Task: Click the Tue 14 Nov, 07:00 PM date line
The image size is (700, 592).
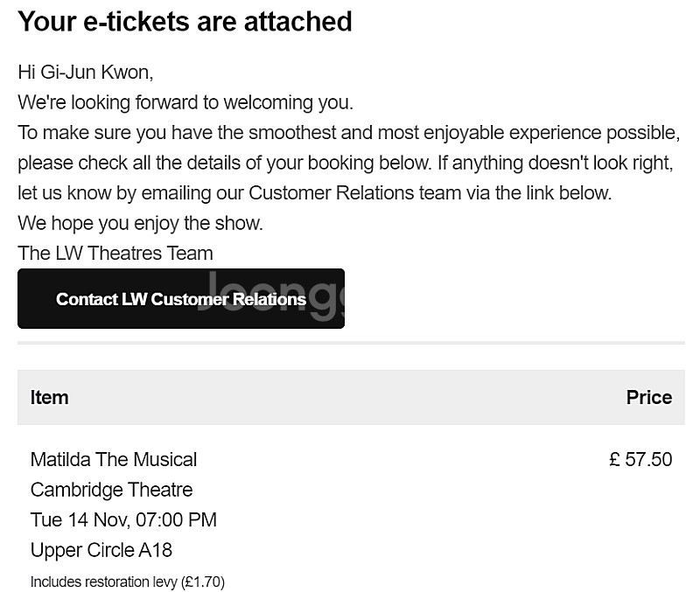Action: click(x=123, y=520)
